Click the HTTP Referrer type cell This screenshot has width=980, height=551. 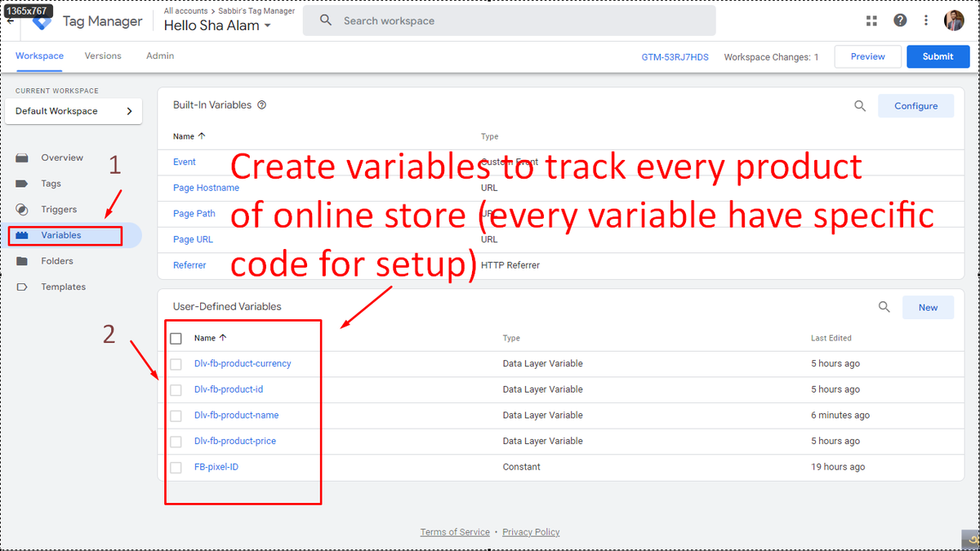(510, 265)
